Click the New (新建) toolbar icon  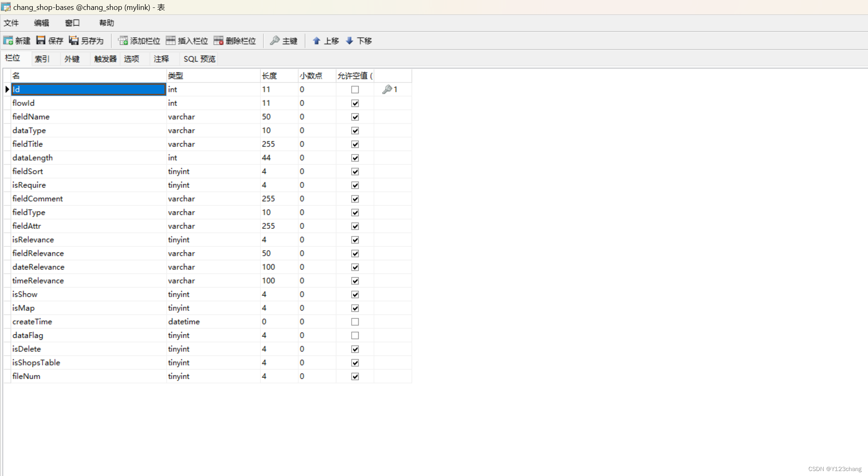point(8,41)
